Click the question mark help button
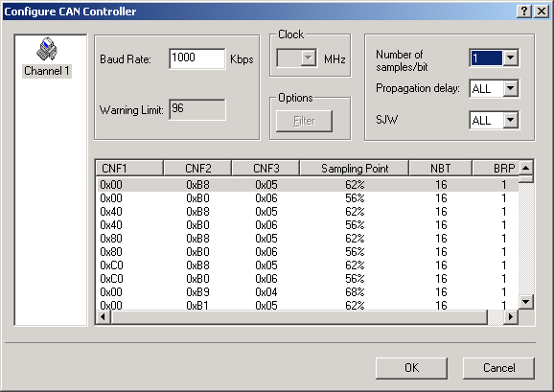Screen dimensions: 554x392 pyautogui.click(x=524, y=12)
